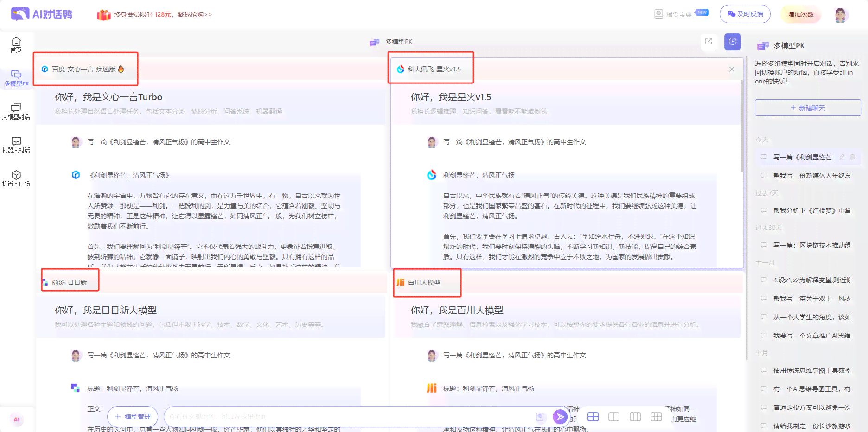
Task: Delete the 写一篇《利剑显锋芒 chat via trash icon
Action: [x=852, y=157]
